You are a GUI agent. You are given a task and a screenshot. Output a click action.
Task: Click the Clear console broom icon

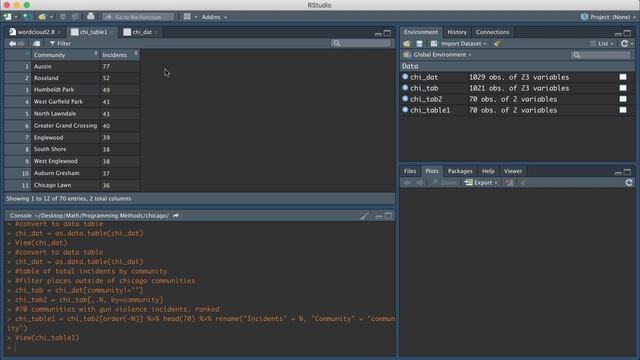pos(364,216)
